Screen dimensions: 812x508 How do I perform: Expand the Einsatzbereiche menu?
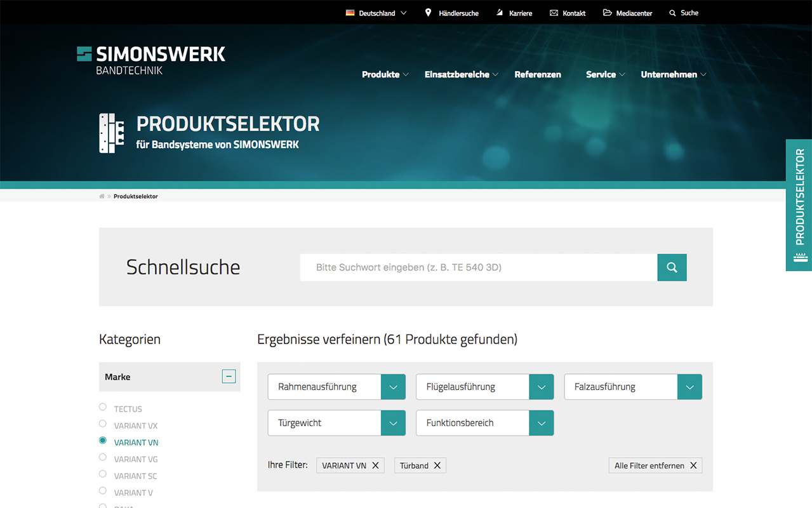462,74
